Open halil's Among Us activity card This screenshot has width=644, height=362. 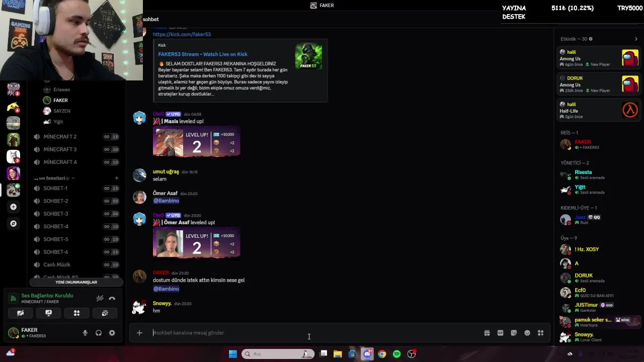599,58
